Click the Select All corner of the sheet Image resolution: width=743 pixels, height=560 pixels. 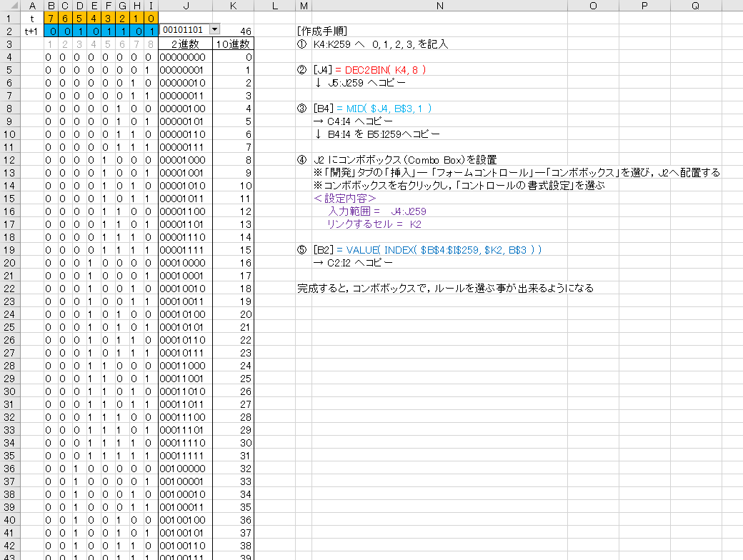[x=9, y=6]
